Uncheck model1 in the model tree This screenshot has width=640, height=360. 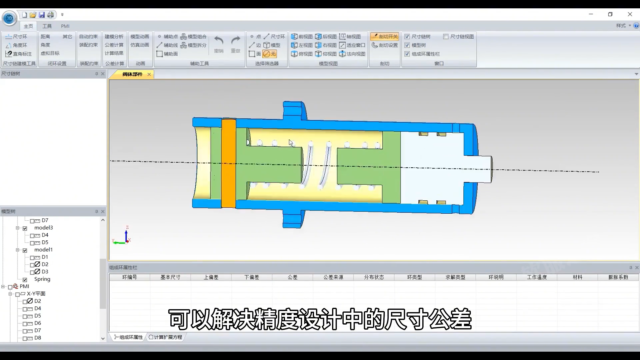(25, 250)
